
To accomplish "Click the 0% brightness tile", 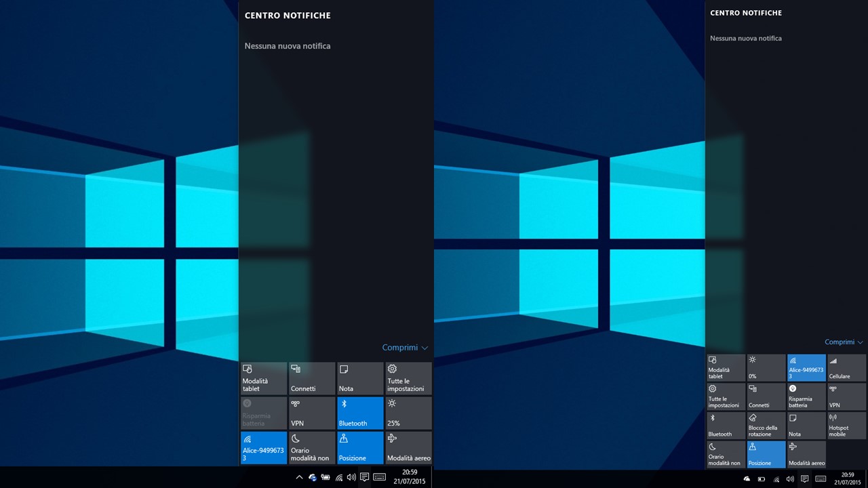I will click(x=766, y=368).
